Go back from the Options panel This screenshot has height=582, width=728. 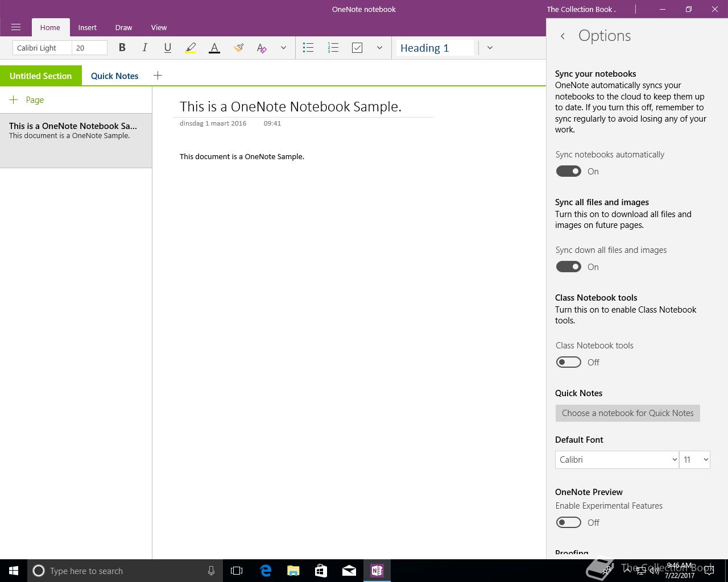coord(562,36)
